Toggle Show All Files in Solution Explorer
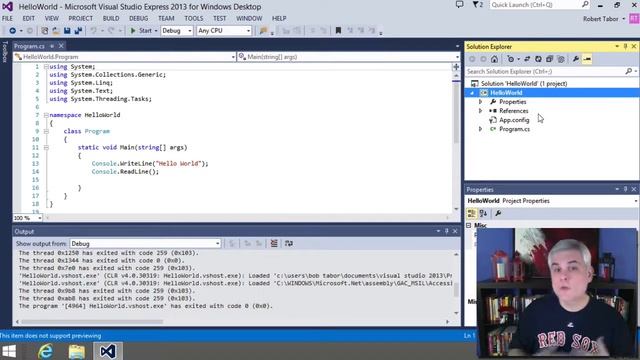 pos(561,59)
